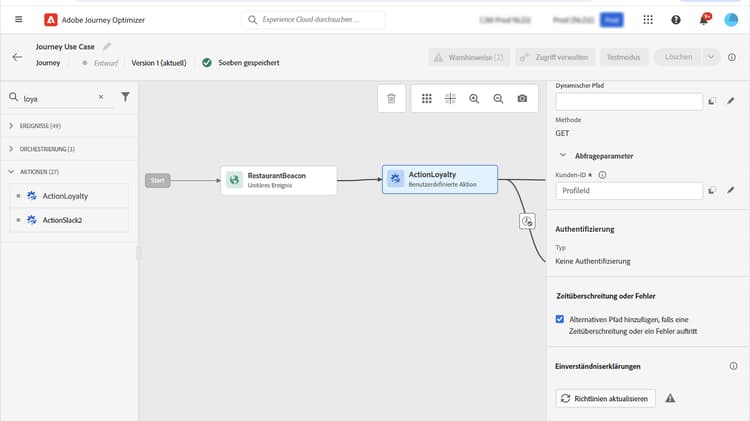Screen dimensions: 750x421
Task: Open the app switcher grid icon
Action: 648,20
